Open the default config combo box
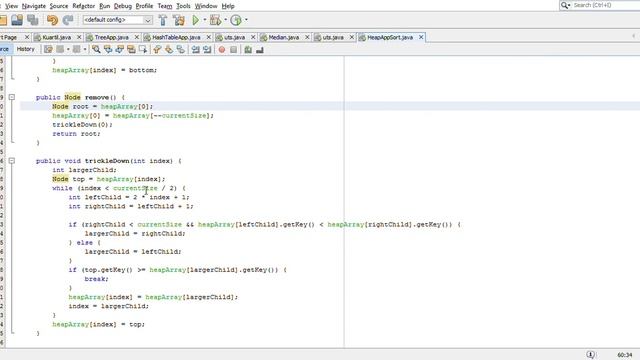Screen dimensions: 640x360 (x=118, y=20)
